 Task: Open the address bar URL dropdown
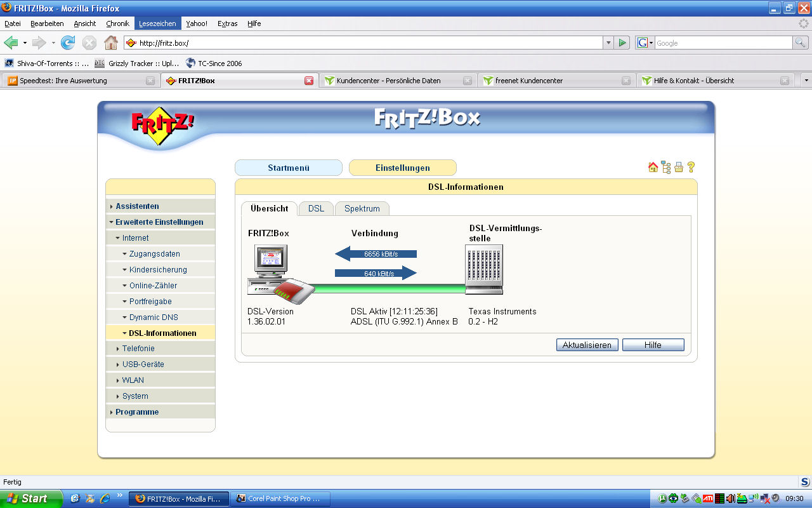(608, 43)
